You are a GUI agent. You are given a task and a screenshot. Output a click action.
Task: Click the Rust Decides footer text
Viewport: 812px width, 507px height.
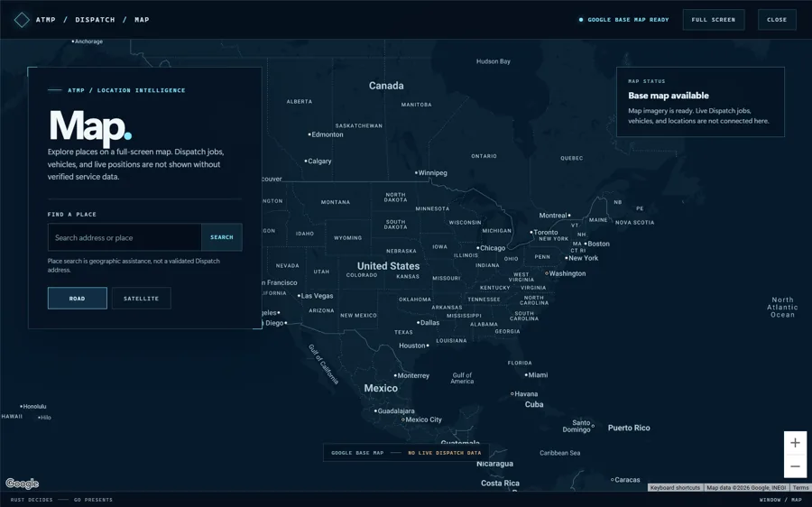click(32, 500)
